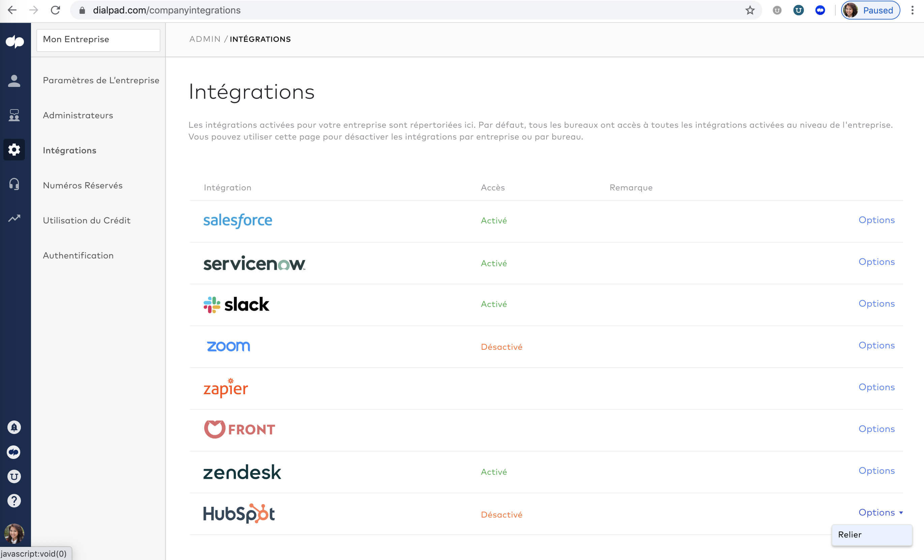Click the Intégration column header

tap(227, 188)
